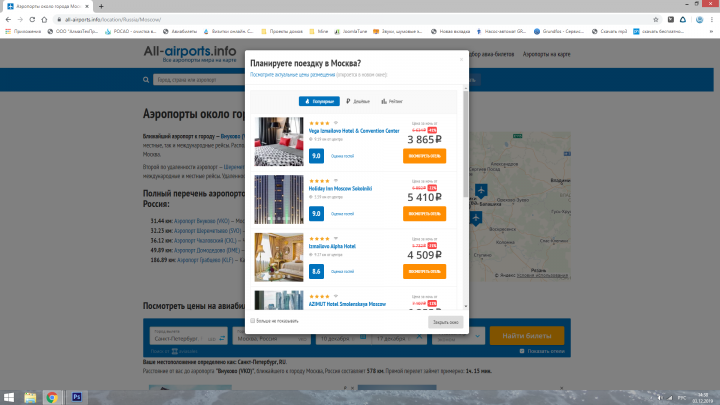Bookmark this page with star icon
The height and width of the screenshot is (405, 720).
coord(656,20)
